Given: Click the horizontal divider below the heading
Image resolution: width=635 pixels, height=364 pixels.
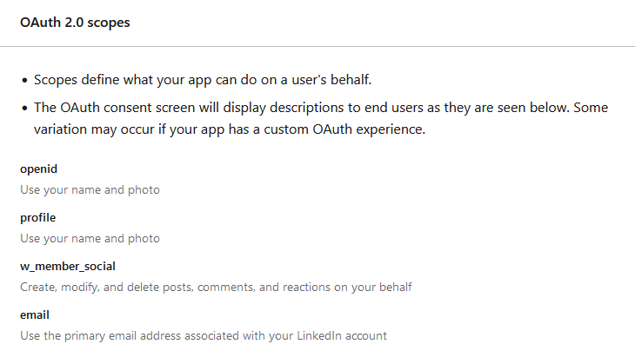Looking at the screenshot, I should tap(317, 47).
